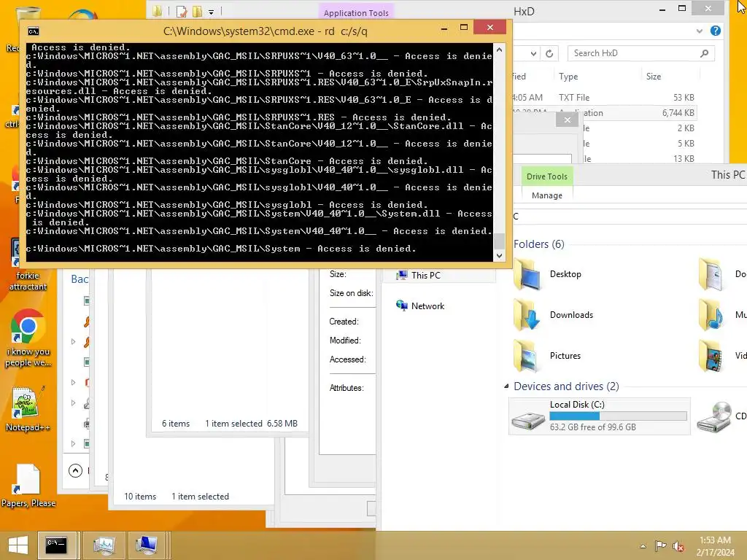Click the Folders (6) group header

coord(539,244)
